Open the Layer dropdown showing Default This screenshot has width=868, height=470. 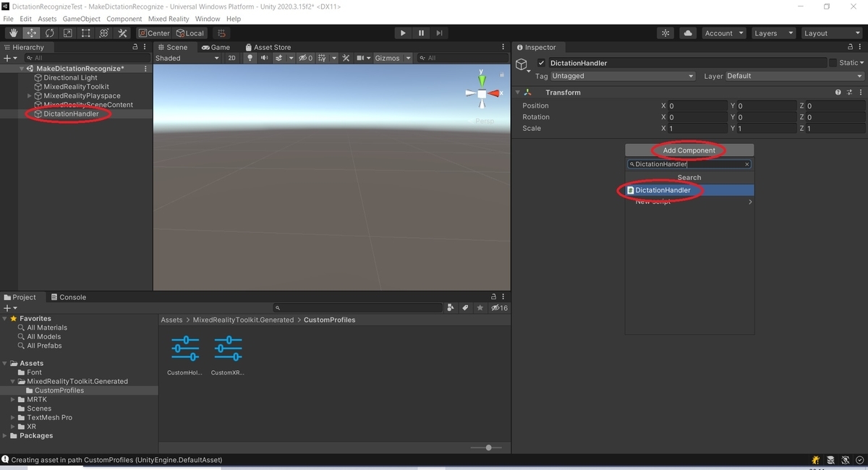(x=794, y=76)
